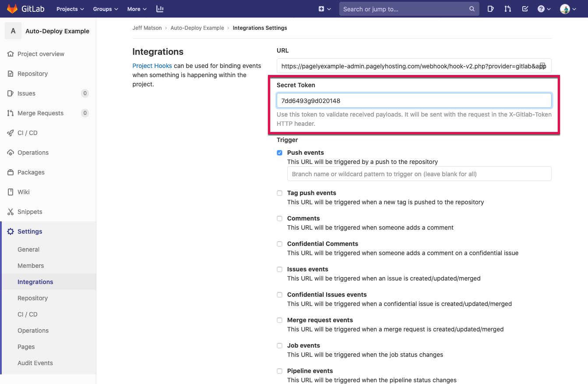Select Members under Settings

(31, 266)
